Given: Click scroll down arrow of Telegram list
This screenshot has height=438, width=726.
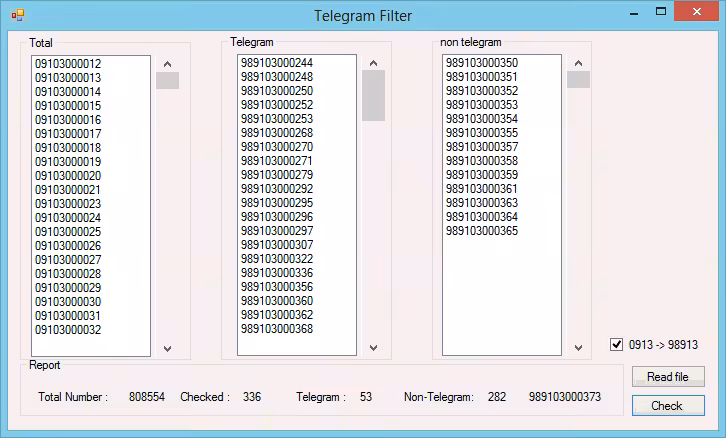Looking at the screenshot, I should coord(374,348).
